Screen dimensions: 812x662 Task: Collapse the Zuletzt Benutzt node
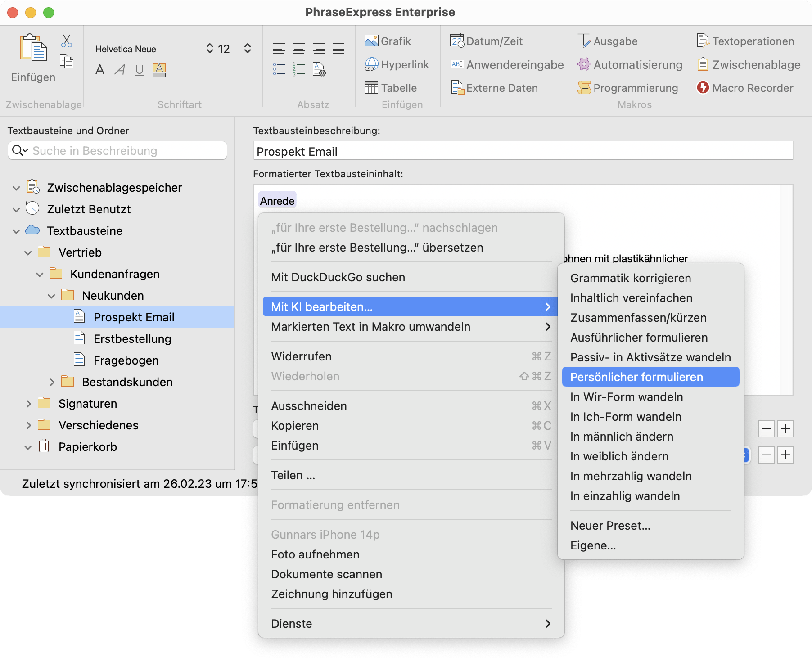click(x=16, y=209)
